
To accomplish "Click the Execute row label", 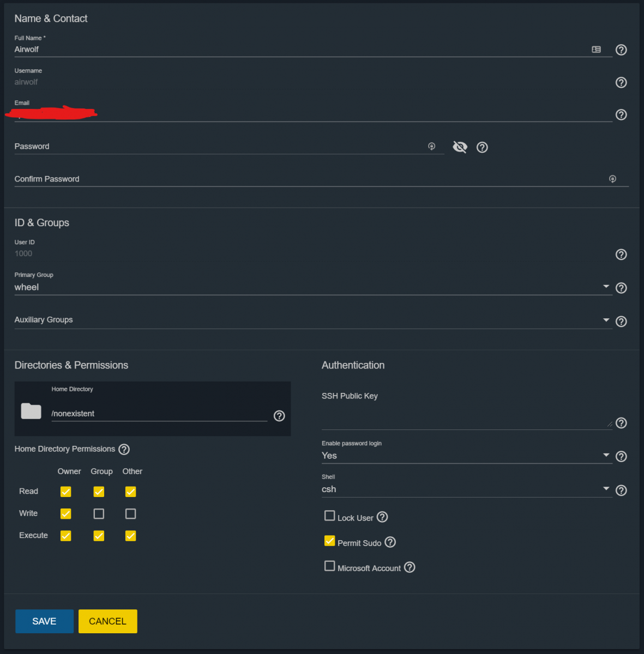I will click(x=33, y=535).
